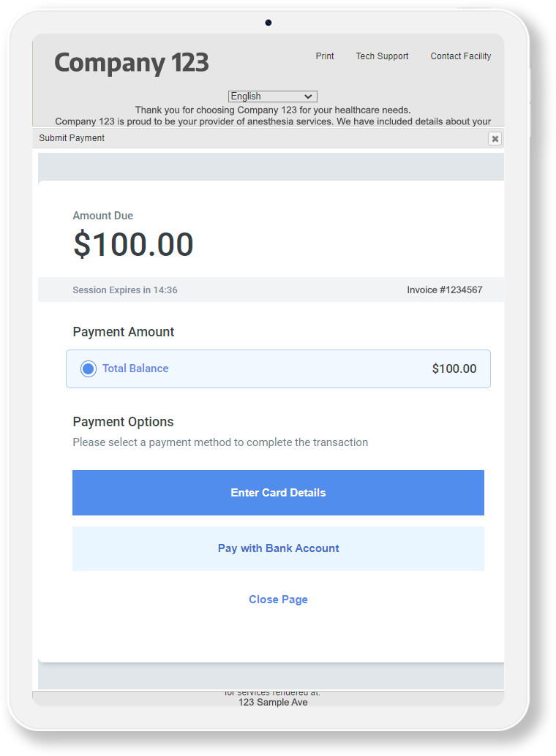Click the $100.00 amount in Total Balance row
Image resolution: width=556 pixels, height=756 pixels.
click(454, 368)
